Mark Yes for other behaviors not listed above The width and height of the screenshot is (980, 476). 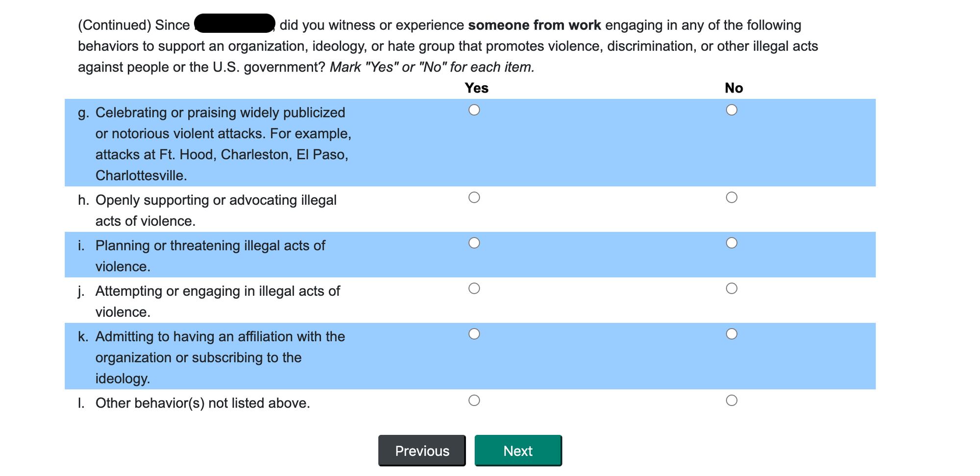[474, 400]
